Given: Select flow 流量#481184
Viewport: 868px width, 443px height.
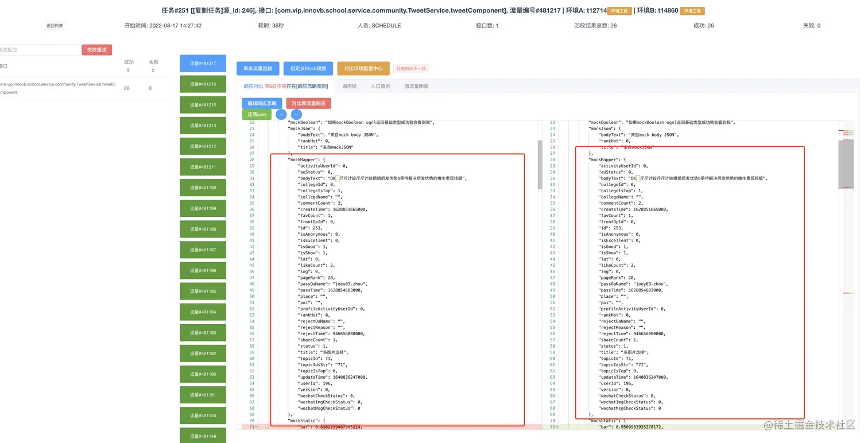Looking at the screenshot, I should pyautogui.click(x=203, y=312).
